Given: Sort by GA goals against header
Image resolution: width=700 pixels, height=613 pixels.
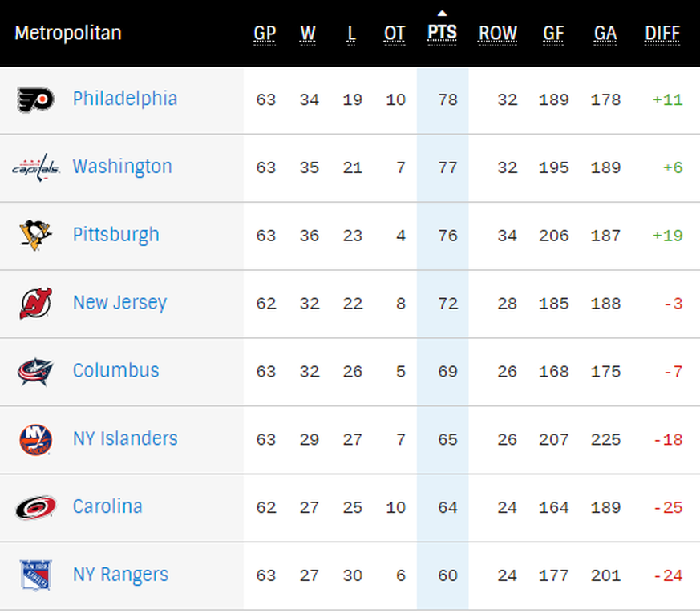Looking at the screenshot, I should tap(605, 34).
